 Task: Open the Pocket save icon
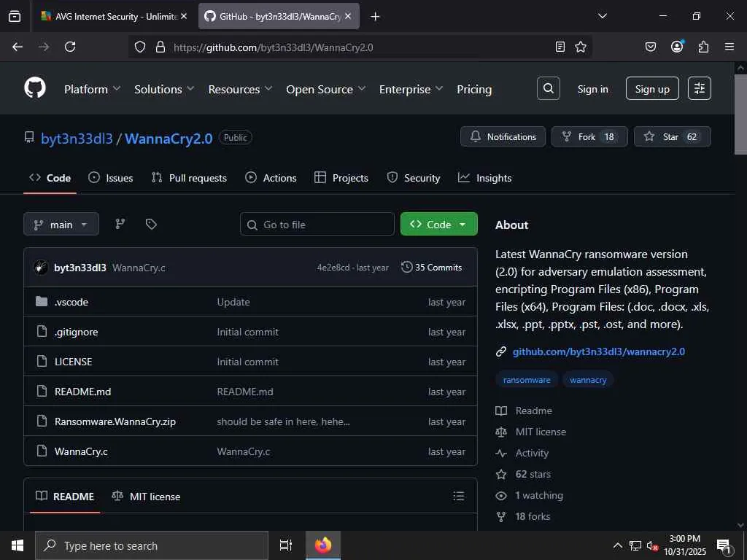coord(650,47)
